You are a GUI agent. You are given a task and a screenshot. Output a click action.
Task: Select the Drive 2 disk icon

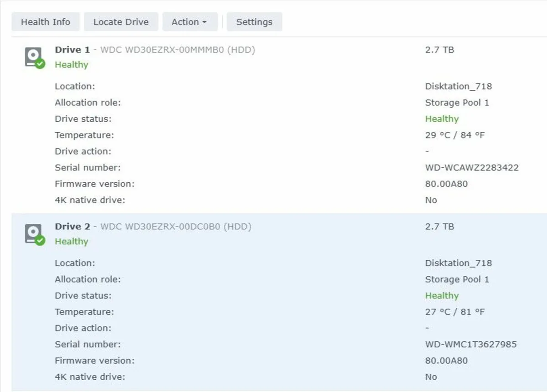pyautogui.click(x=34, y=235)
